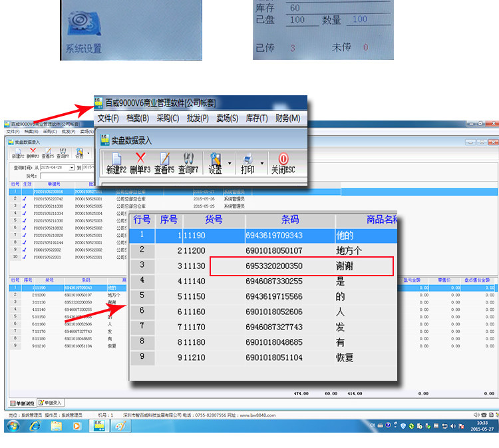Open the 2015-04-28 start date dropdown
The width and height of the screenshot is (499, 448).
tap(72, 168)
